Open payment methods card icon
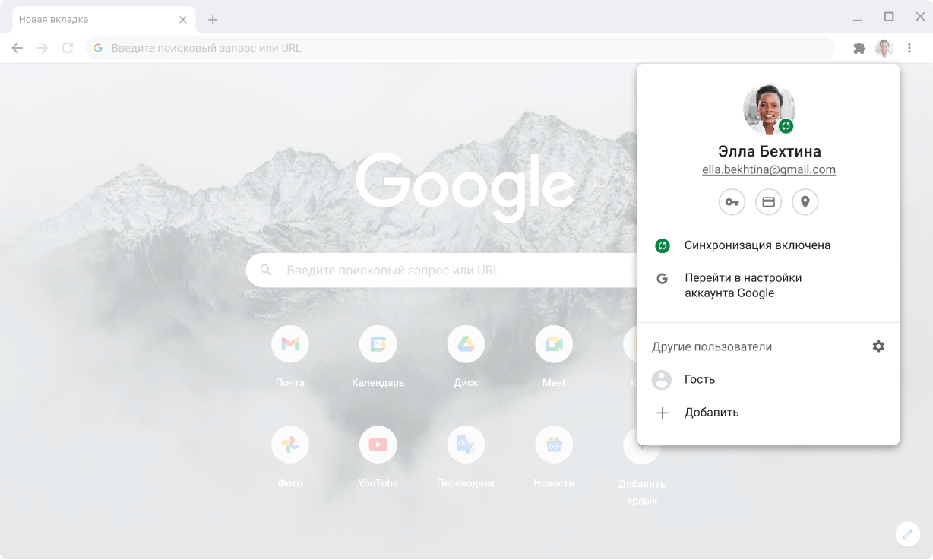 point(768,202)
